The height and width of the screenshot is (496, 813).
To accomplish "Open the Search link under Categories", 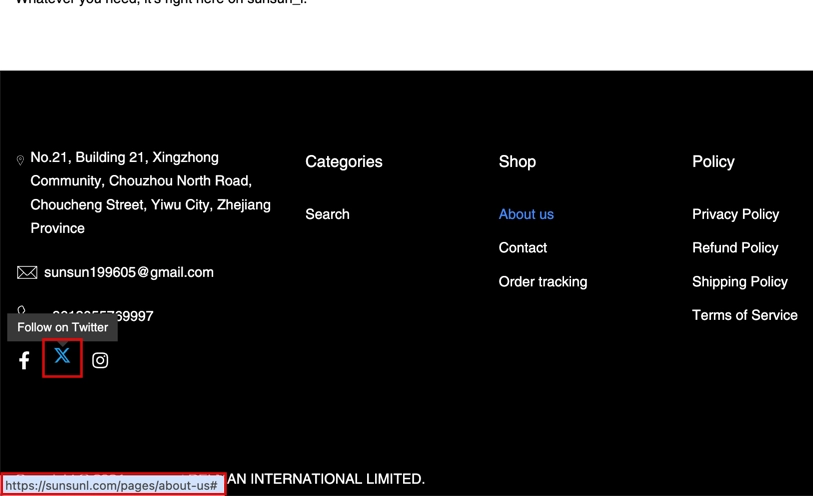I will [327, 214].
